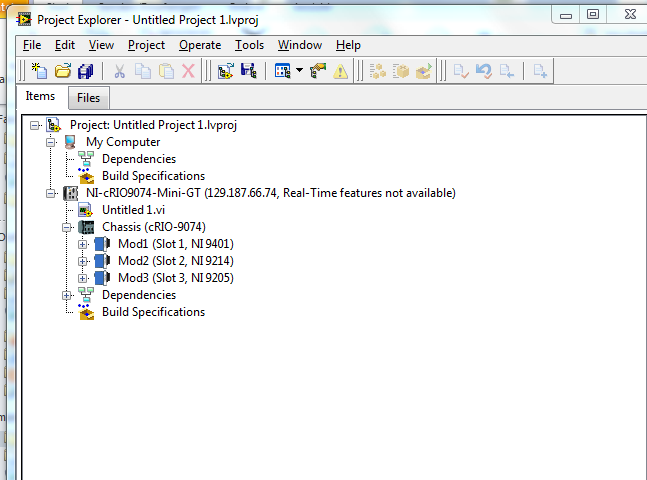Click the Build package box icon
Viewport: 647px width, 480px height.
(x=401, y=71)
